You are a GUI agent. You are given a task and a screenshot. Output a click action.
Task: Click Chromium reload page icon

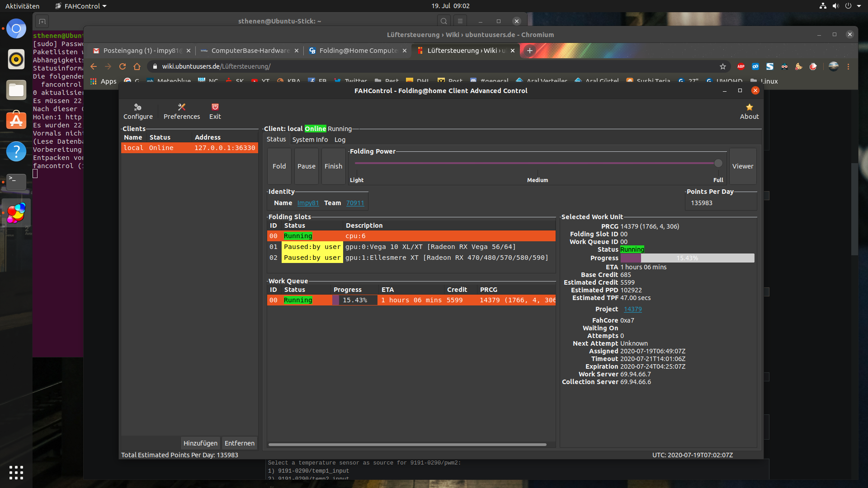(123, 66)
